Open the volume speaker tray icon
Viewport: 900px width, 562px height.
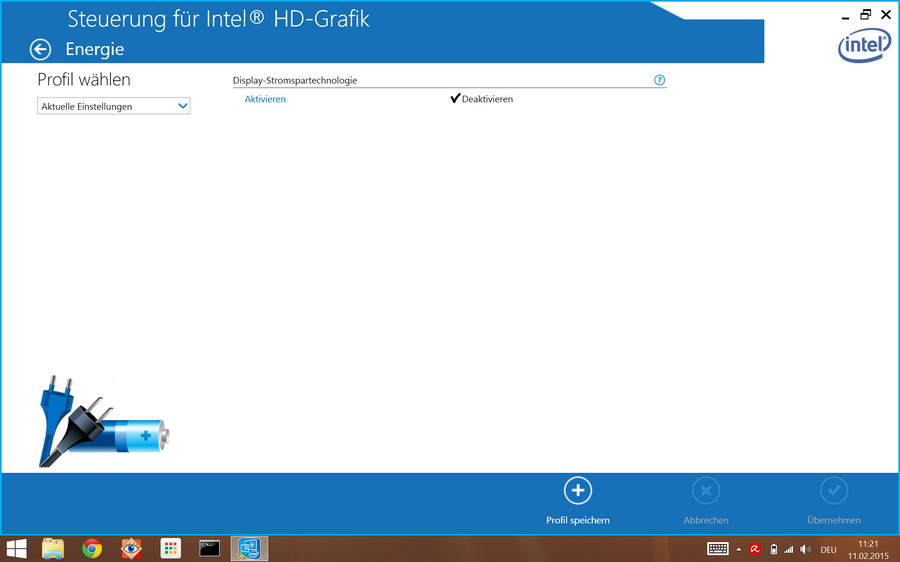point(805,549)
